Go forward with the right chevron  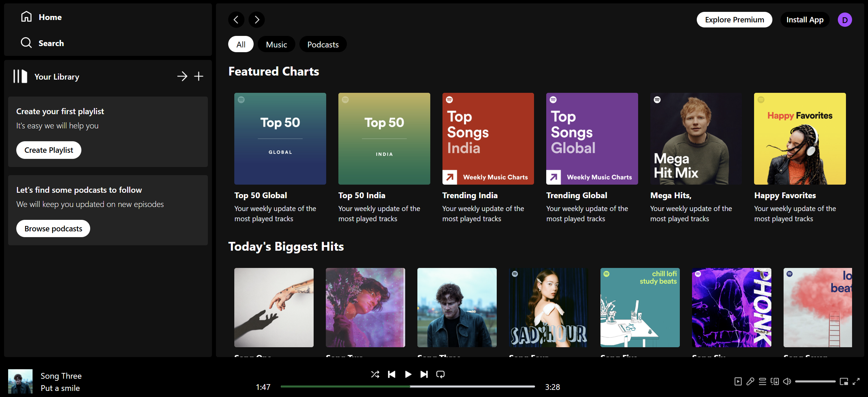point(257,20)
